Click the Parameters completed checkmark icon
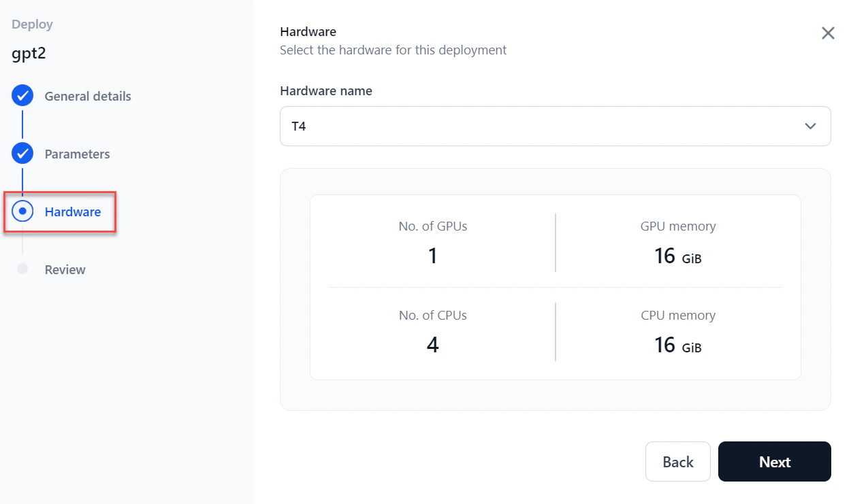 point(22,154)
